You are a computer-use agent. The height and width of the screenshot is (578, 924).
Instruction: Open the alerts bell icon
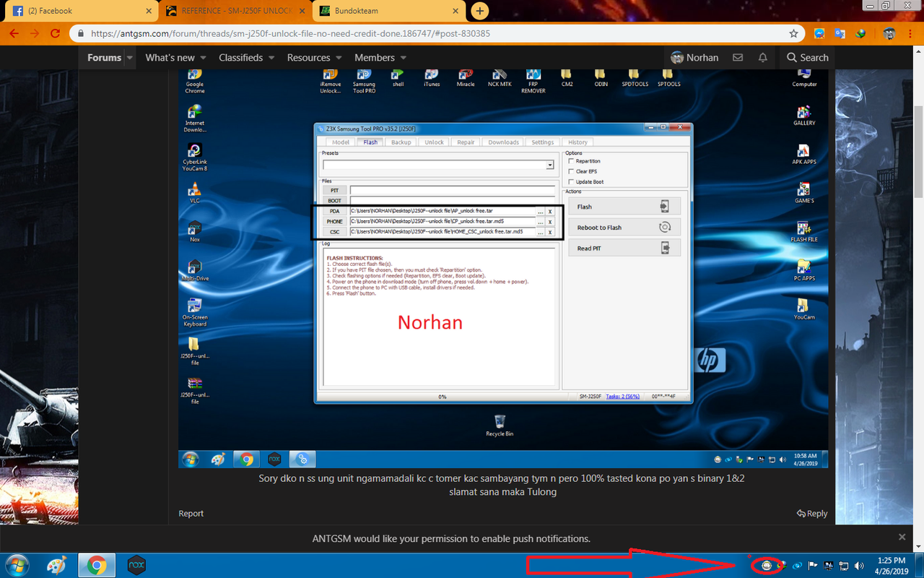coord(762,57)
